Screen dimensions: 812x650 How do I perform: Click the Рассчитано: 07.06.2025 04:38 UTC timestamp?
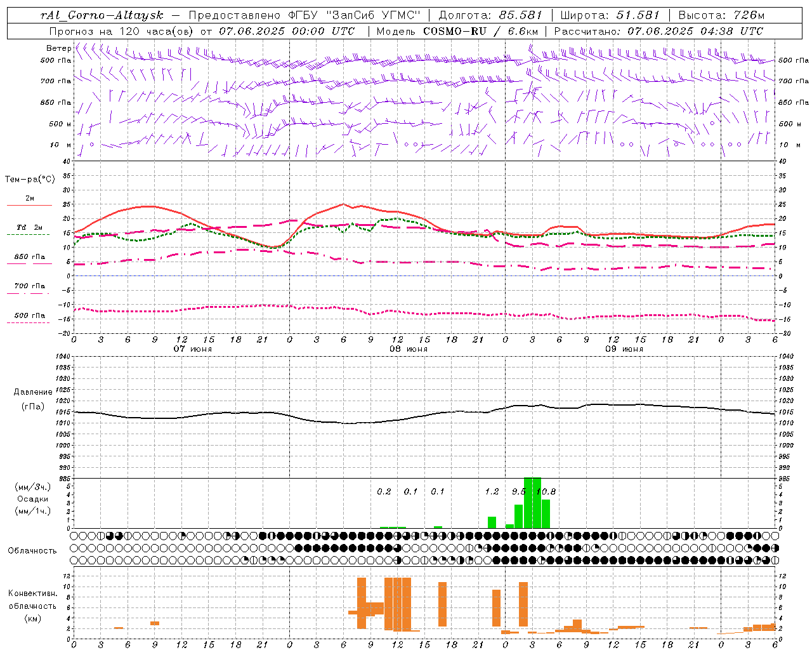658,31
